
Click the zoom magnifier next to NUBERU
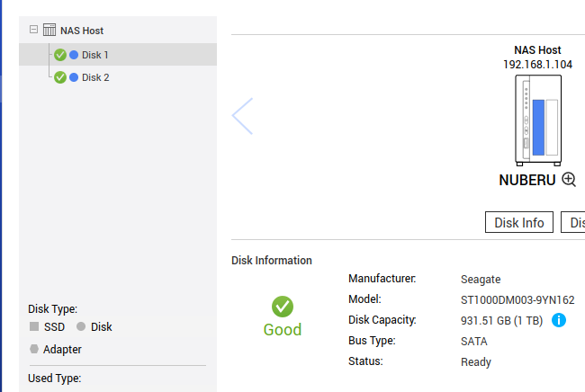pyautogui.click(x=569, y=179)
